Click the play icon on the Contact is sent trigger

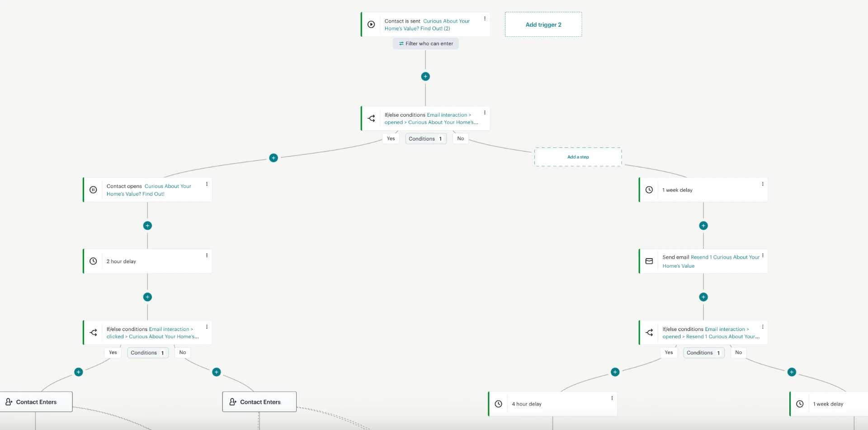click(371, 24)
